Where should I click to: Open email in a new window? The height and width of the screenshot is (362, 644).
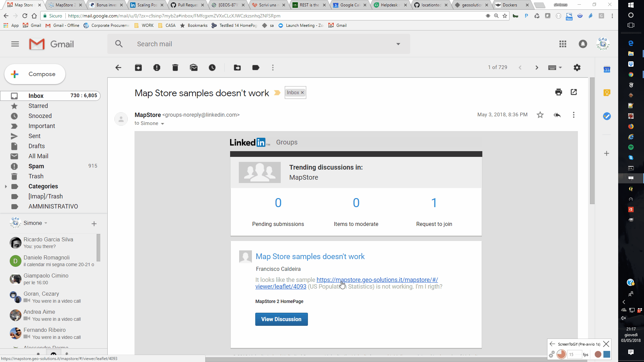[x=574, y=92]
